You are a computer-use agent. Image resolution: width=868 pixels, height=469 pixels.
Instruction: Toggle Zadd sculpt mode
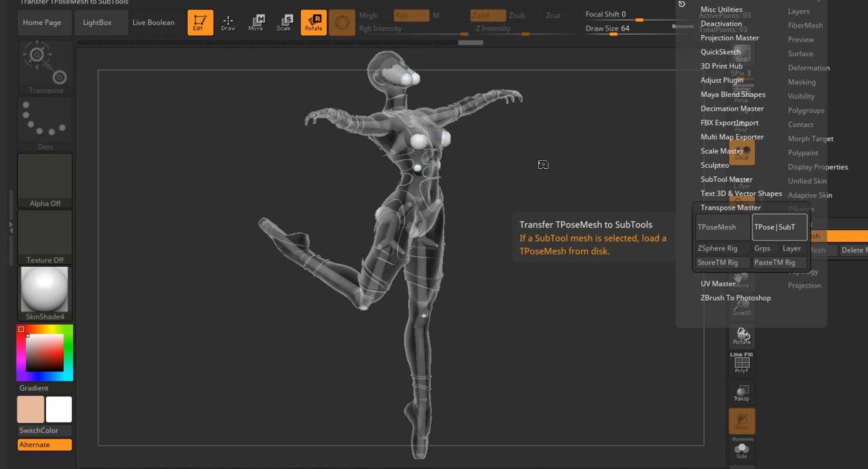[x=488, y=15]
